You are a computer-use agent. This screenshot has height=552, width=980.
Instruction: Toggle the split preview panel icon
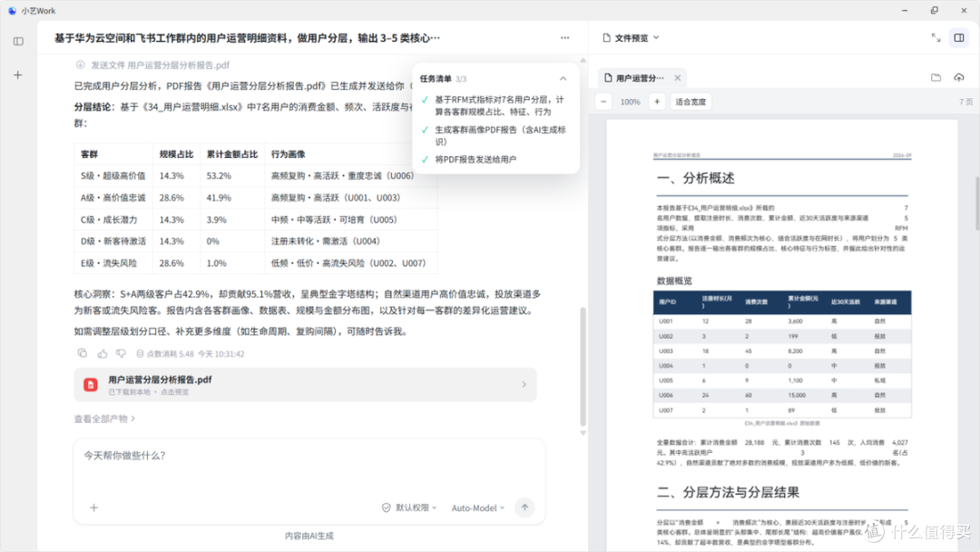click(x=959, y=38)
